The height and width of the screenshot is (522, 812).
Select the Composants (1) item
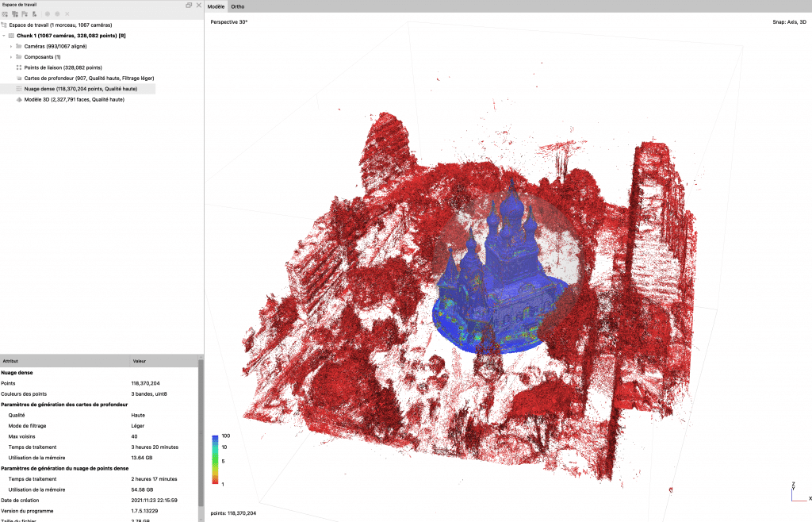43,57
